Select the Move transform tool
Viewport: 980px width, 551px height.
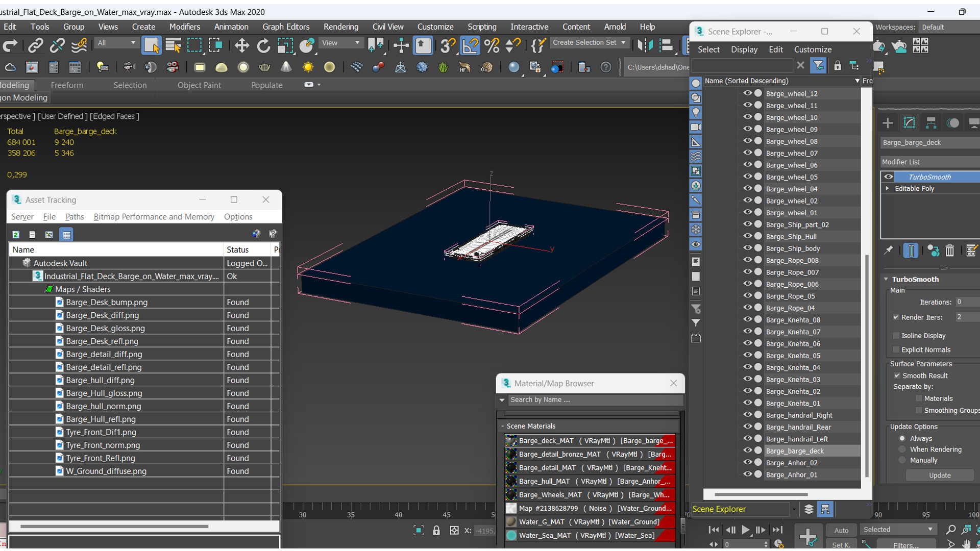pyautogui.click(x=241, y=46)
